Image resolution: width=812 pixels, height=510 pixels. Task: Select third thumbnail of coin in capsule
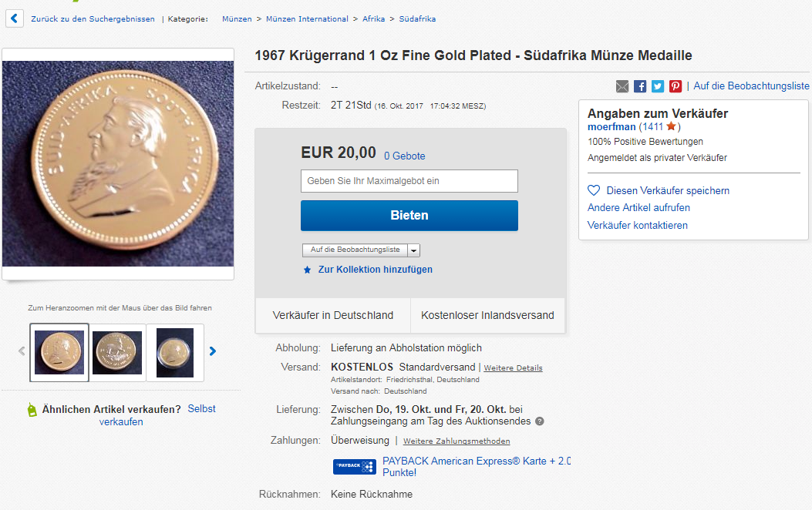coord(175,353)
